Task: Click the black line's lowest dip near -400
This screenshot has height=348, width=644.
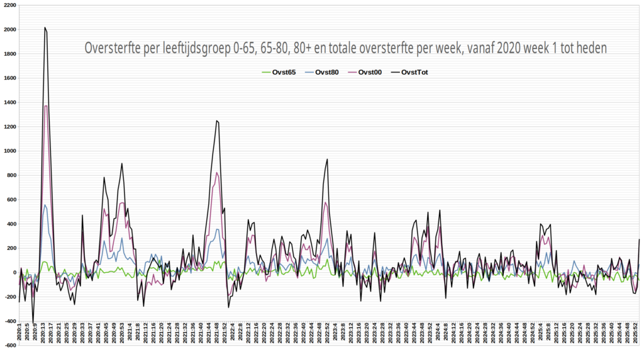Action: 33,320
